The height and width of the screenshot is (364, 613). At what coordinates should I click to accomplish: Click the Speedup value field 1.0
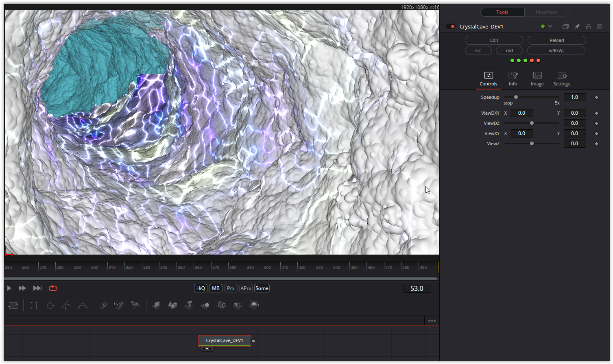click(575, 97)
